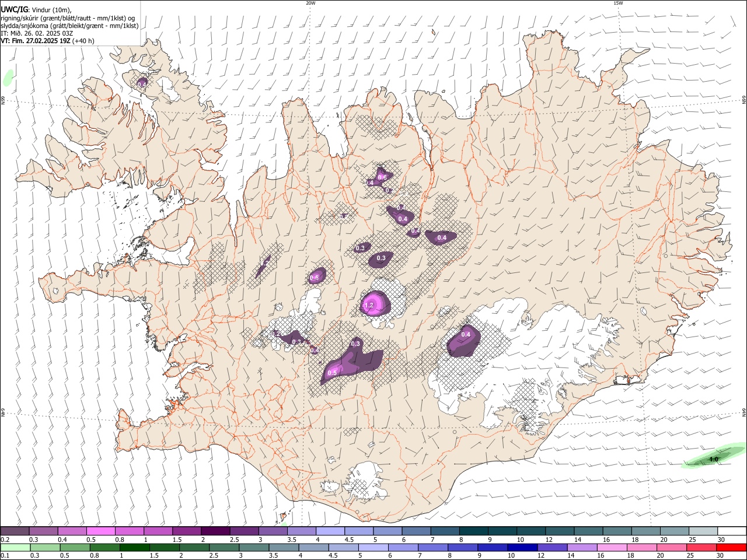The image size is (747, 560).
Task: Select the 6–7 swatch in the upper legend row
Action: [417, 531]
